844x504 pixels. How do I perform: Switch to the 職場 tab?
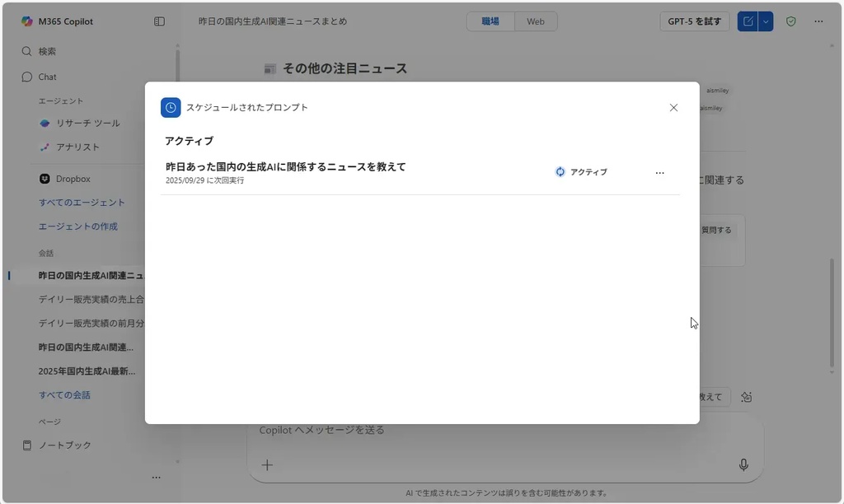coord(490,21)
